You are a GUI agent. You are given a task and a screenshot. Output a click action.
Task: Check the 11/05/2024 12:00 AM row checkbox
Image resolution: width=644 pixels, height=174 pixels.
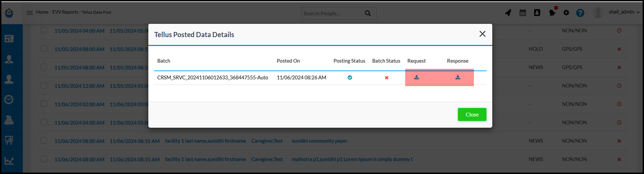coord(44,85)
